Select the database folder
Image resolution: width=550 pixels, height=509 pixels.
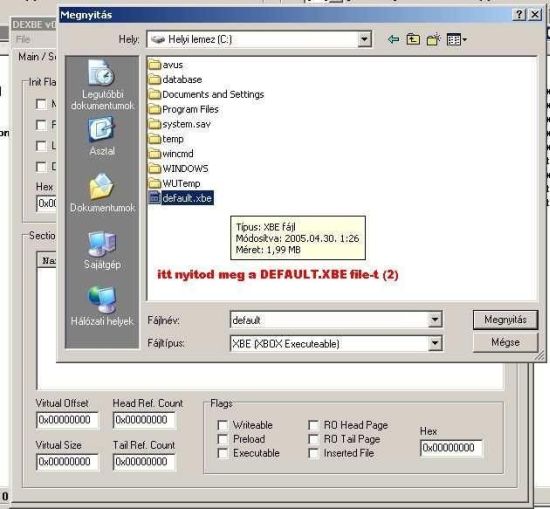[x=175, y=80]
